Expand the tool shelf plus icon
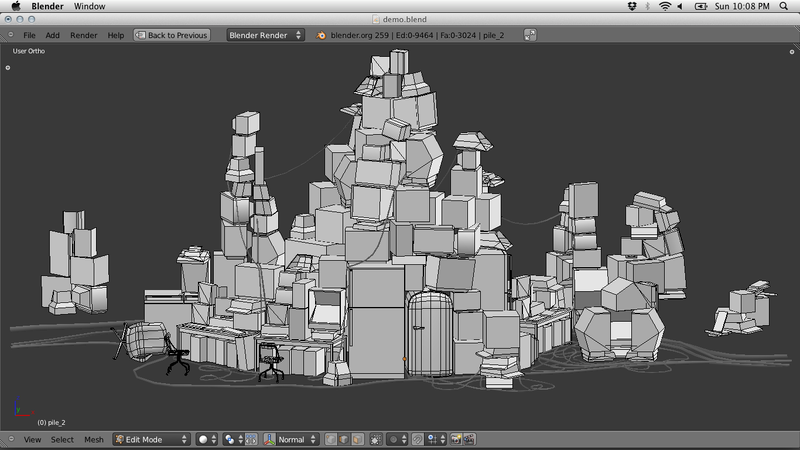The height and width of the screenshot is (450, 800). pyautogui.click(x=8, y=67)
